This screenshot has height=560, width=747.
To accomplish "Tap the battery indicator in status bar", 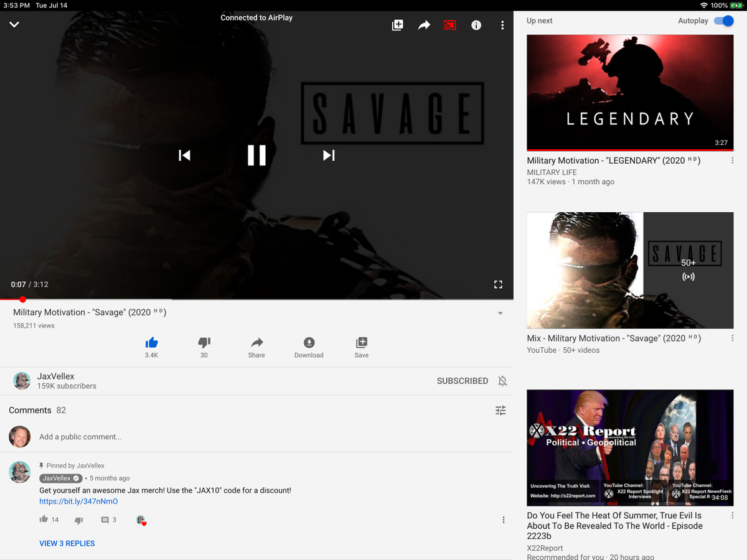I will pyautogui.click(x=736, y=6).
